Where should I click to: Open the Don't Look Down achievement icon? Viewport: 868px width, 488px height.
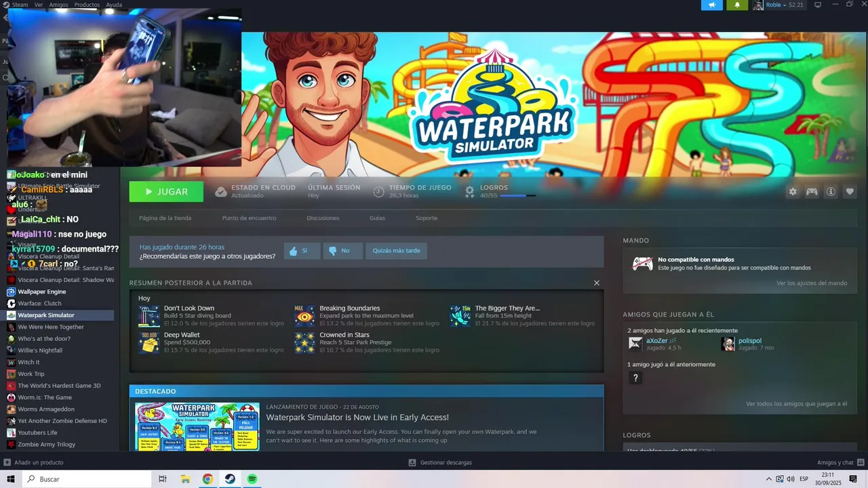149,316
